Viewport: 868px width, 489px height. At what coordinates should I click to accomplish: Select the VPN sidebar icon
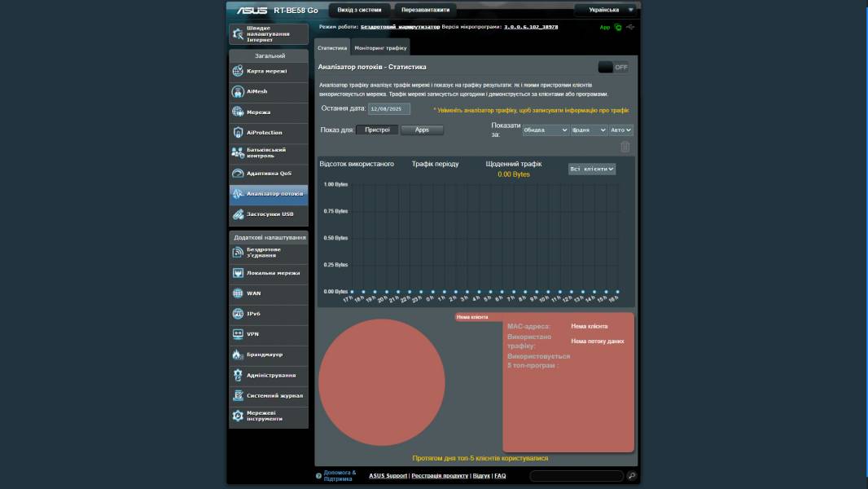238,334
